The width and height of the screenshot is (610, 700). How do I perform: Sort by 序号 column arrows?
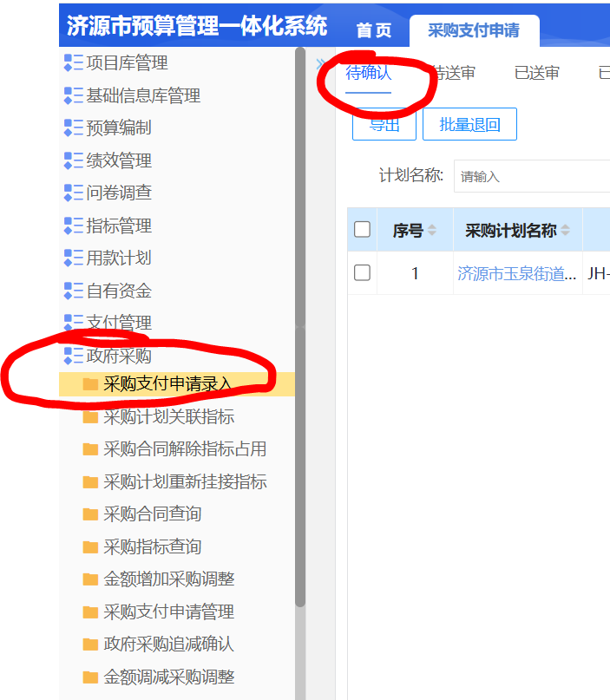432,231
